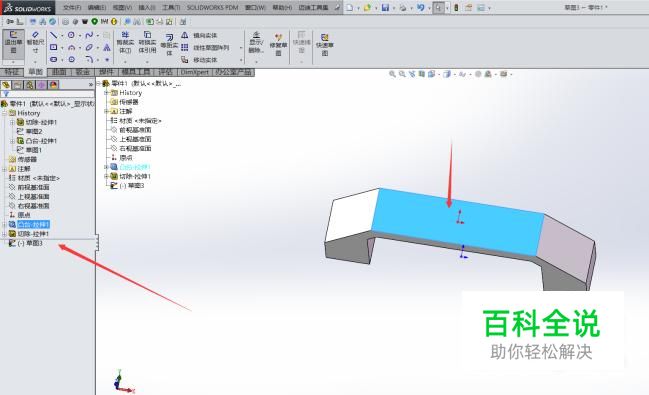Click the Save icon
Viewport: 649px width, 395px height.
pyautogui.click(x=385, y=7)
